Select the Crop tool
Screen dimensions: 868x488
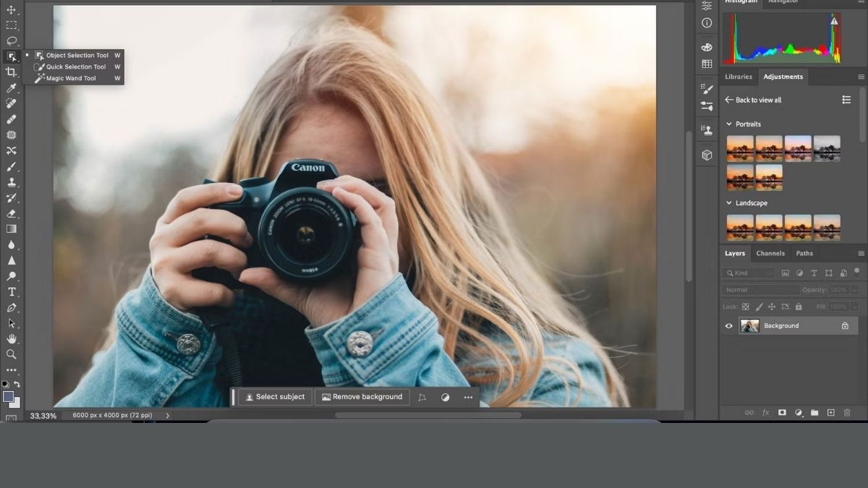[x=11, y=72]
